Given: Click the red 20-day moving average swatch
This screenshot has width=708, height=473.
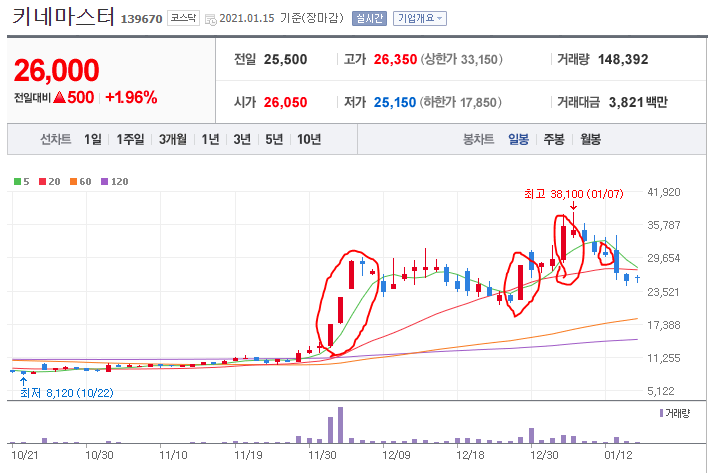Looking at the screenshot, I should 42,181.
